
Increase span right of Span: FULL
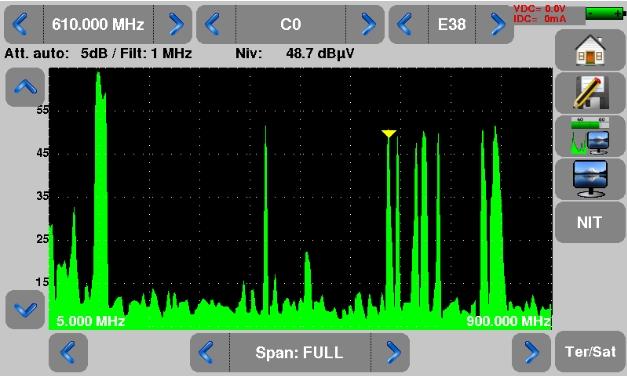tap(391, 352)
